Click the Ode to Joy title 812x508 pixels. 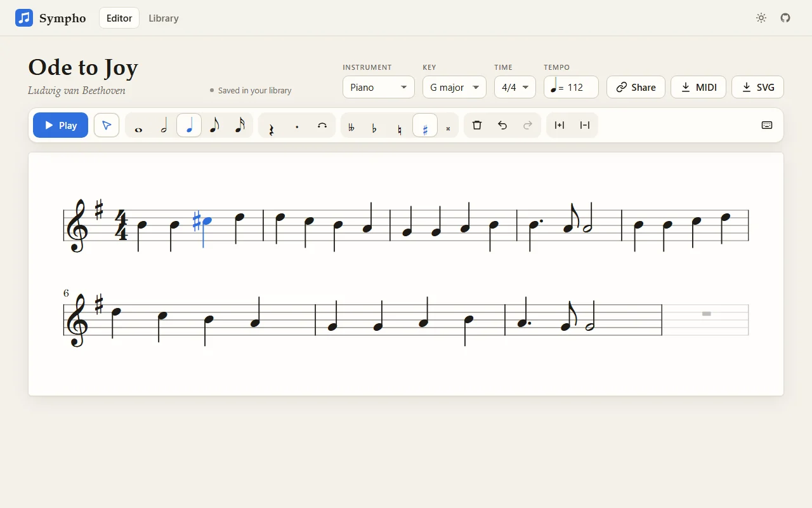83,67
